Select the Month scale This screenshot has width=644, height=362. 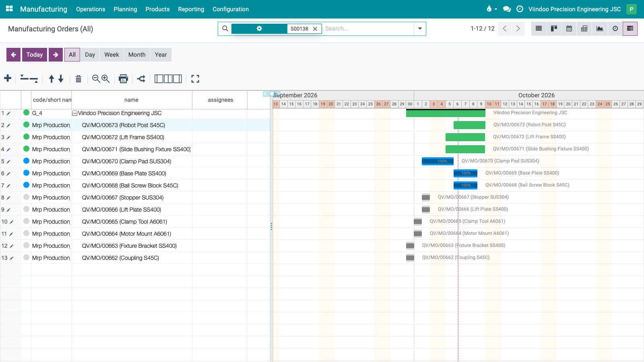[137, 55]
